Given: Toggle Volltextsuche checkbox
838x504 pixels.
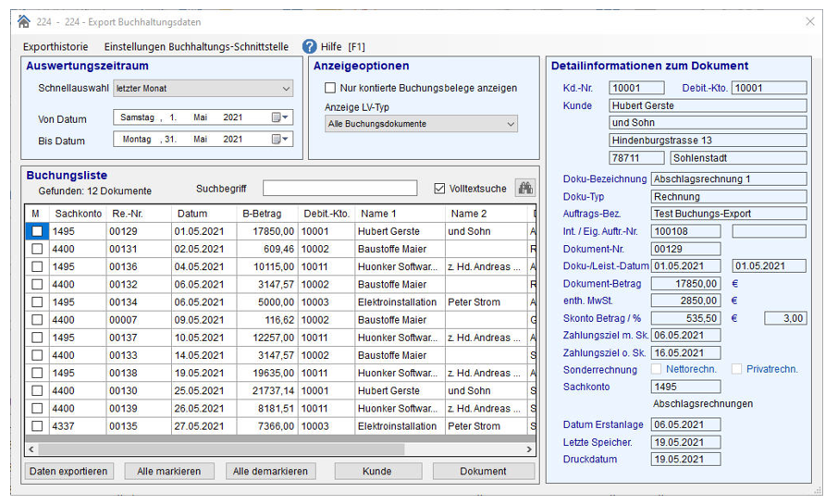Looking at the screenshot, I should 439,189.
